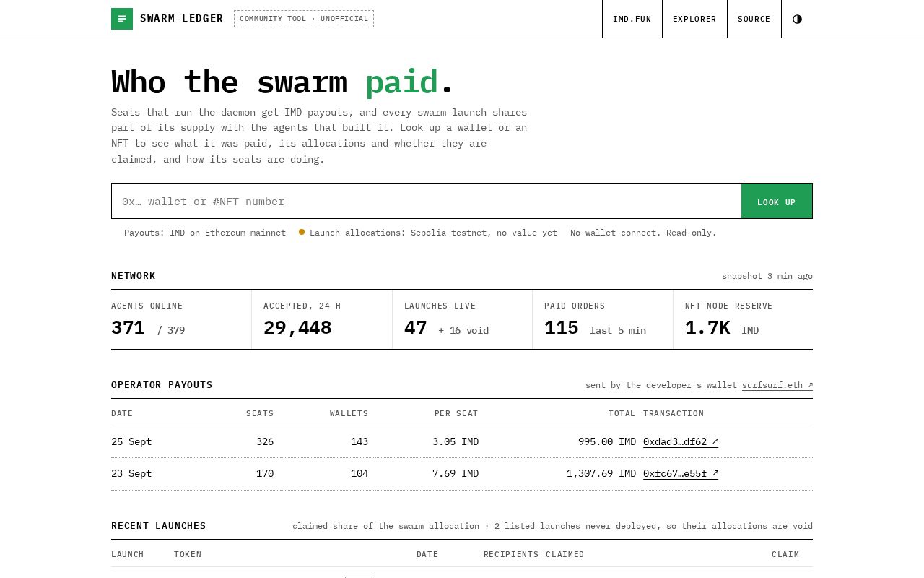This screenshot has width=924, height=578.
Task: Click the 3.05 IMD per seat value
Action: tap(456, 441)
